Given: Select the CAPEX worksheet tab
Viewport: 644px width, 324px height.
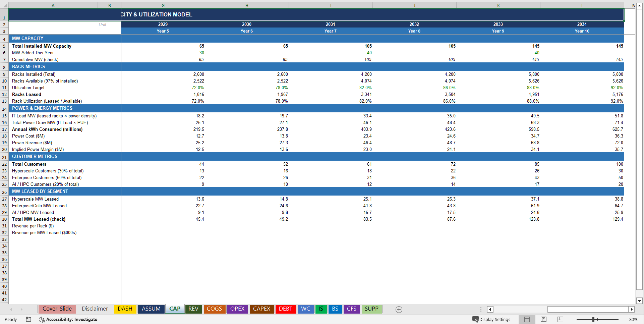Looking at the screenshot, I should [x=261, y=309].
